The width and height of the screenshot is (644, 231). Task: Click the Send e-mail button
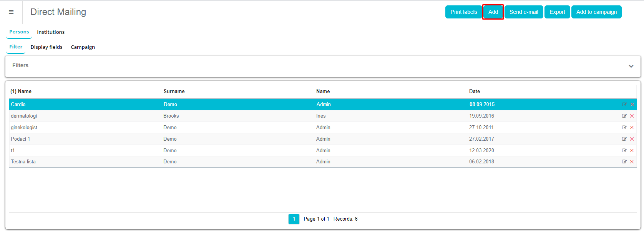click(524, 12)
